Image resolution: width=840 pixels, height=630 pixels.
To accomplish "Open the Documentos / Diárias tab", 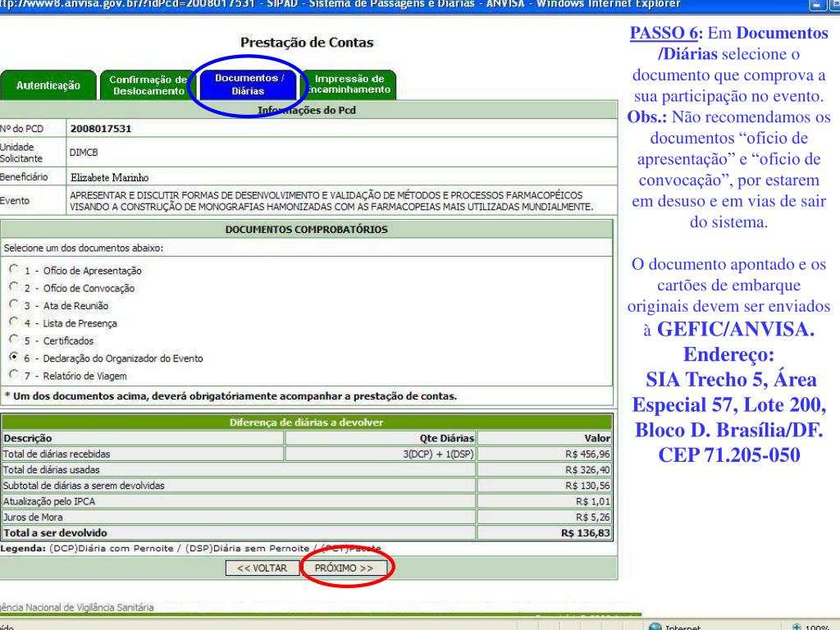I will click(249, 84).
